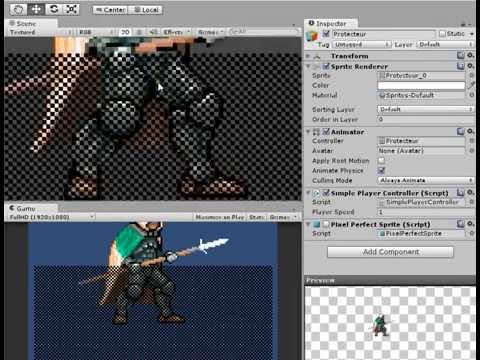
Task: Disable the Simple Player Controller checkbox
Action: (326, 193)
